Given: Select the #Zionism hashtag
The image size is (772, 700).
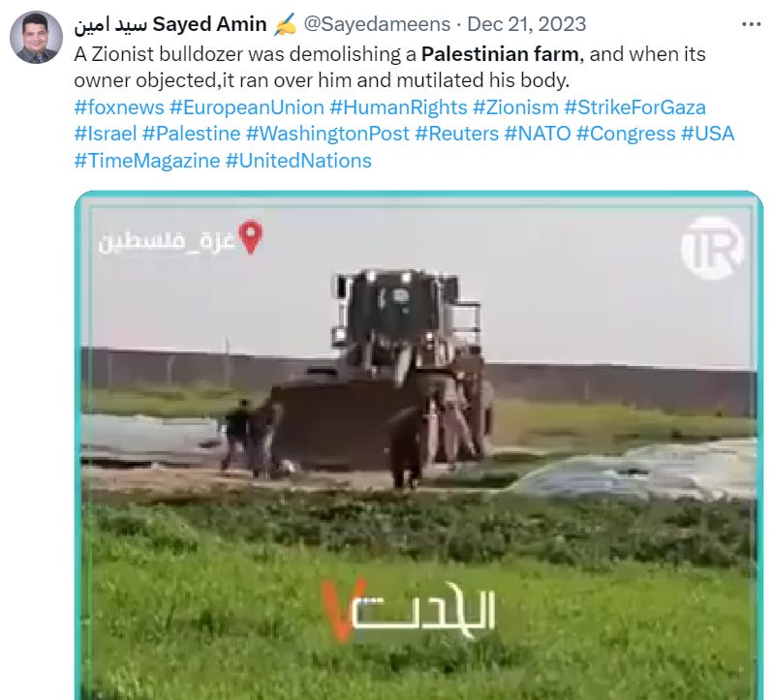Looking at the screenshot, I should pos(515,107).
